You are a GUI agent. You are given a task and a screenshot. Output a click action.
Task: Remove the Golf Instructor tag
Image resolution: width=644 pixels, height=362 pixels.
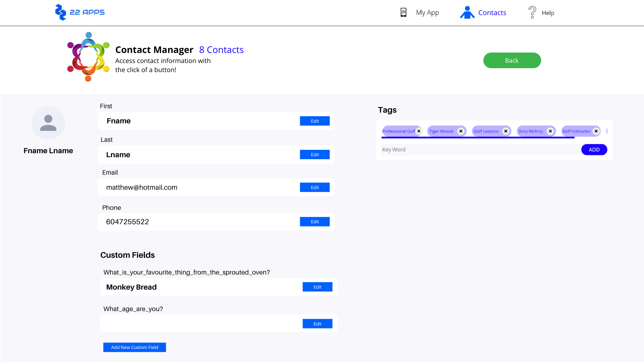[x=596, y=131]
